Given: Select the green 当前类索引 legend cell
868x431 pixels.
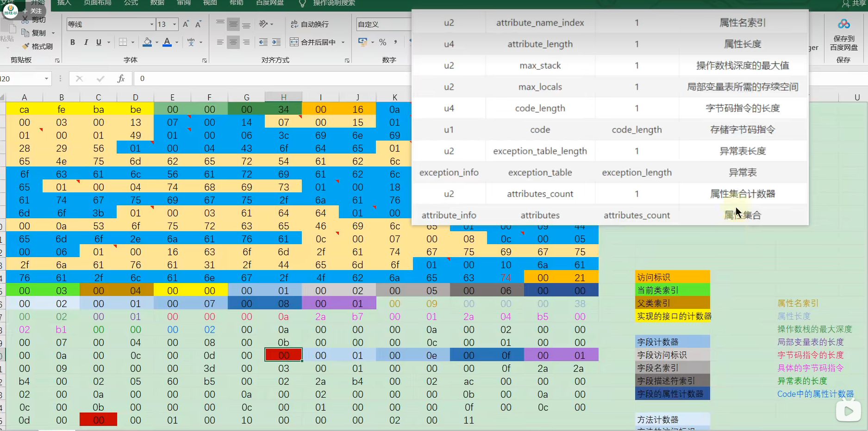Looking at the screenshot, I should 673,290.
